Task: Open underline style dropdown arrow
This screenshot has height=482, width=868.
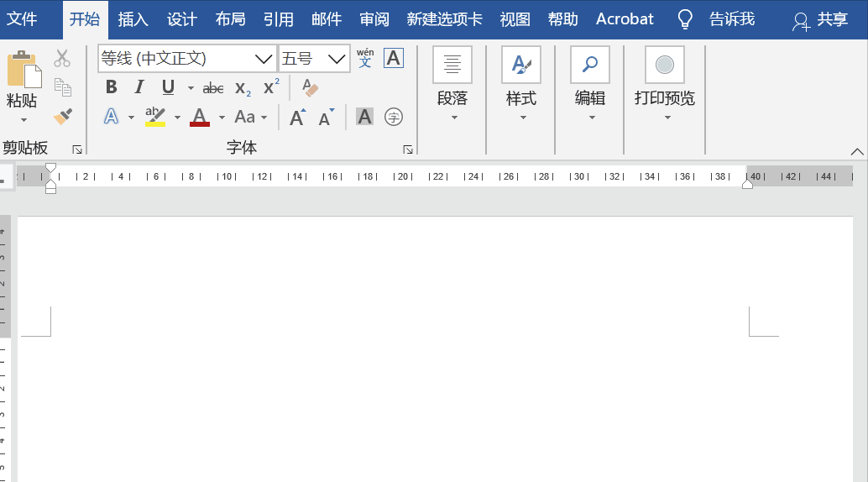Action: click(191, 87)
